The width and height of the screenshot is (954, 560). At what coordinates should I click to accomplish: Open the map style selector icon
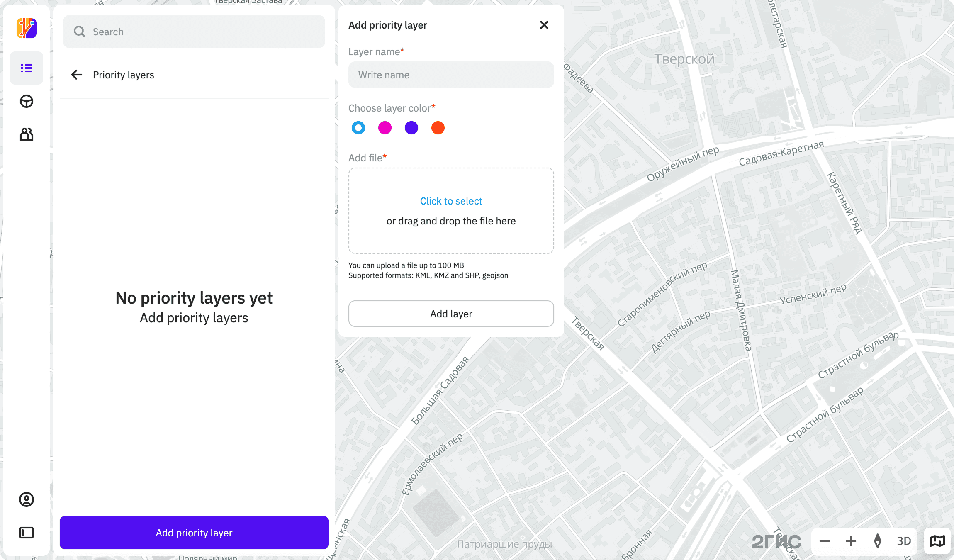tap(937, 541)
